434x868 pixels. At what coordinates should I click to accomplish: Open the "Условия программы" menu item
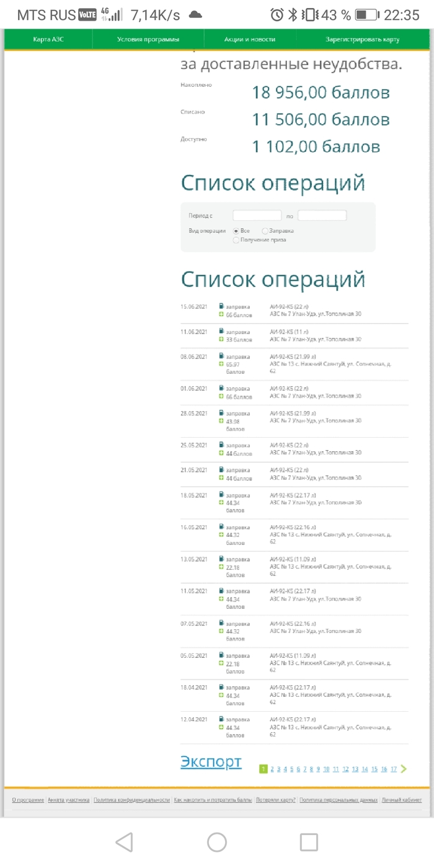click(148, 40)
